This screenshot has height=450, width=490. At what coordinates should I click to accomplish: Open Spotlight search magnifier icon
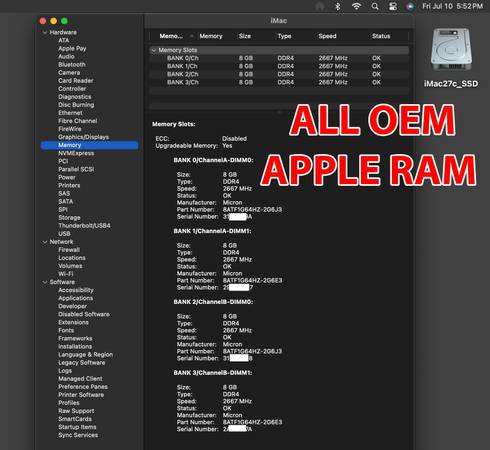pyautogui.click(x=375, y=6)
